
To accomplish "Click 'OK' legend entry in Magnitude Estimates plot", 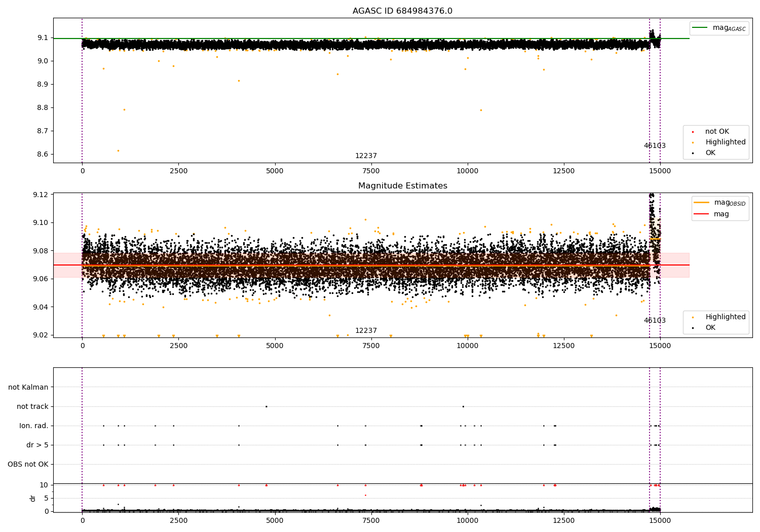I will pos(710,328).
